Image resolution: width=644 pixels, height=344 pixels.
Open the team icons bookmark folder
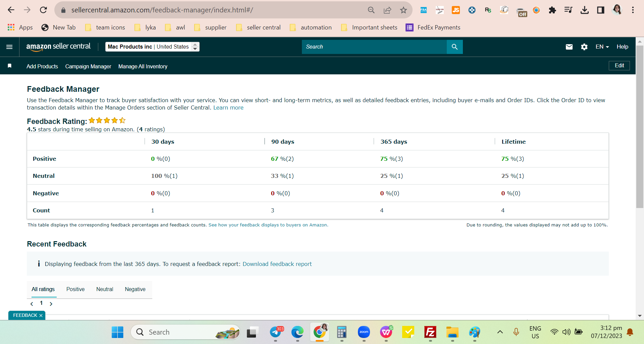pos(105,27)
